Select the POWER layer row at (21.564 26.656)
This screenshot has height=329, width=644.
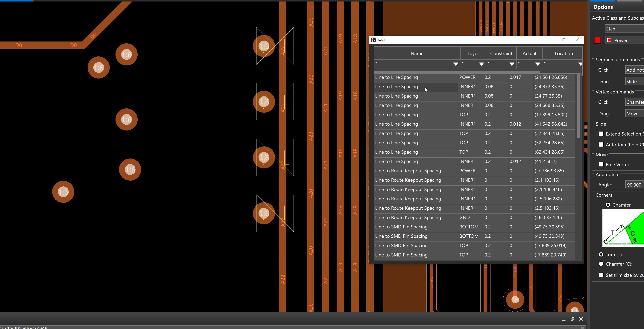click(474, 77)
